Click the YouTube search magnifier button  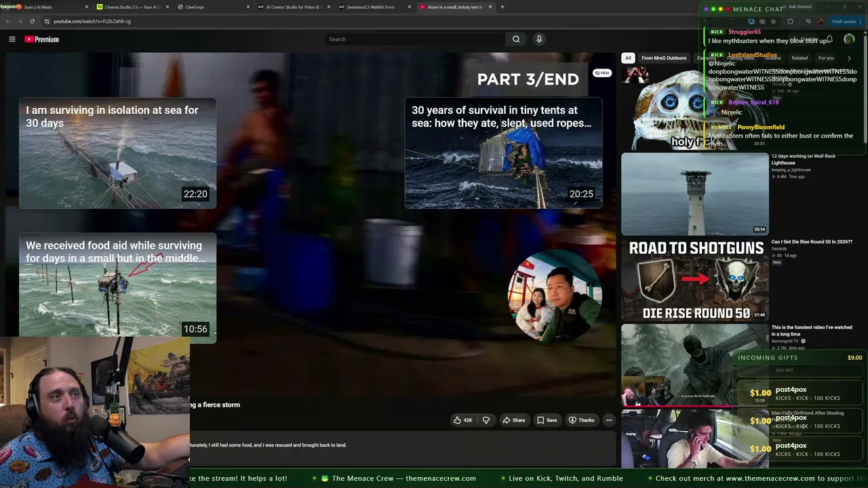[x=516, y=39]
